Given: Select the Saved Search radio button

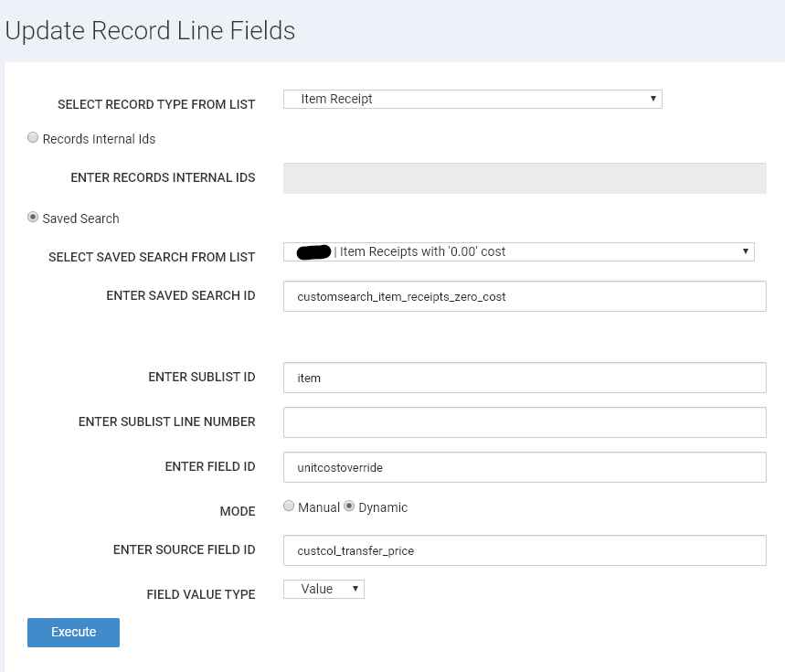Looking at the screenshot, I should pos(33,217).
